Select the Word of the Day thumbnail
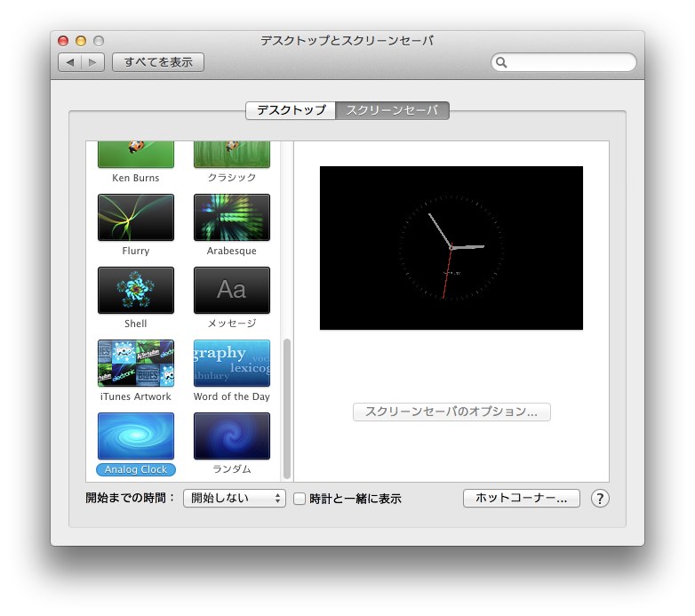Image resolution: width=695 pixels, height=616 pixels. coord(231,363)
